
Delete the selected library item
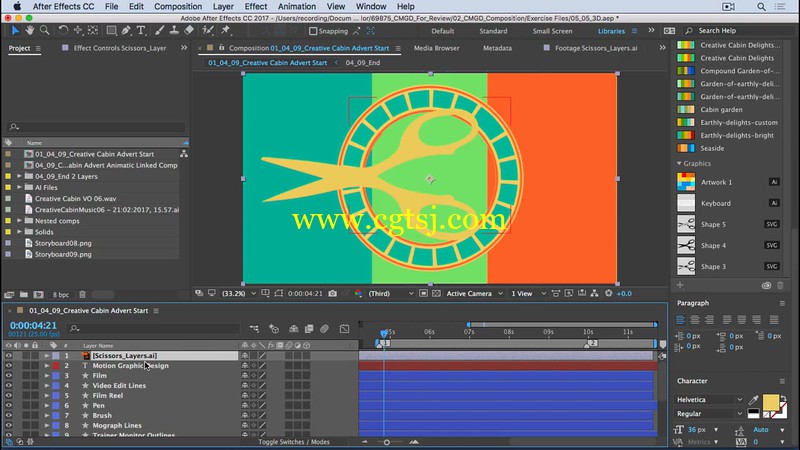click(780, 286)
